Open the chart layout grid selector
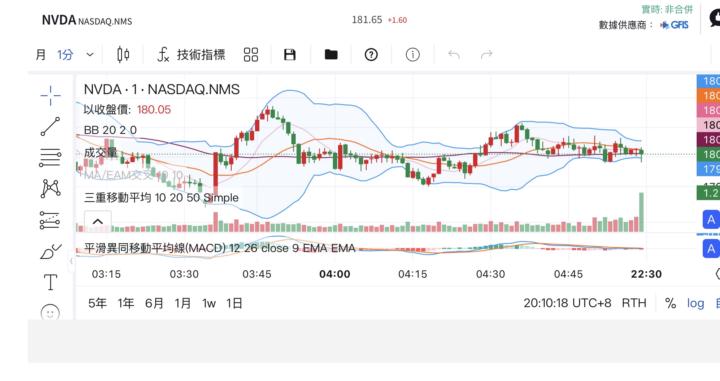 click(x=251, y=55)
